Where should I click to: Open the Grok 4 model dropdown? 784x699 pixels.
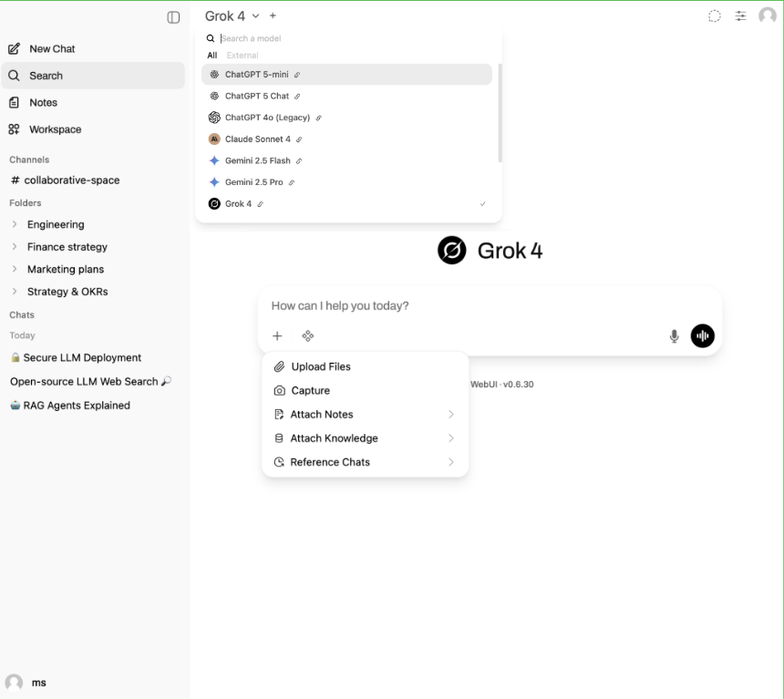pyautogui.click(x=228, y=15)
